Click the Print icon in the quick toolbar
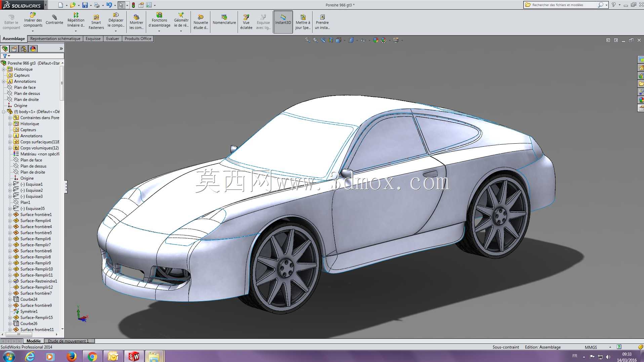This screenshot has height=362, width=644. pos(97,5)
